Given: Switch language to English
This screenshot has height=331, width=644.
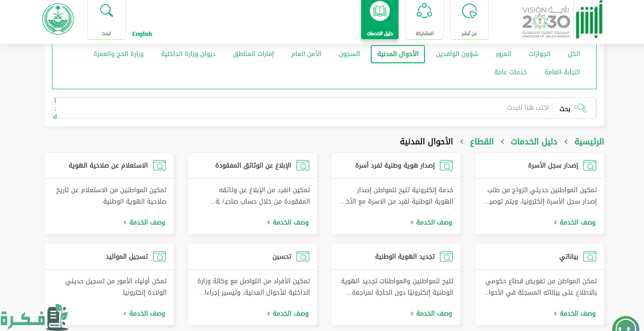Looking at the screenshot, I should [x=142, y=34].
